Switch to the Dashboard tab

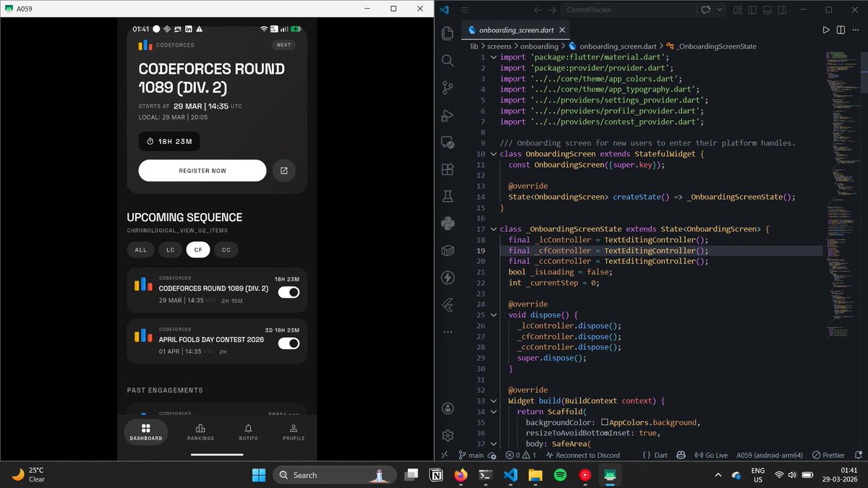(x=146, y=432)
